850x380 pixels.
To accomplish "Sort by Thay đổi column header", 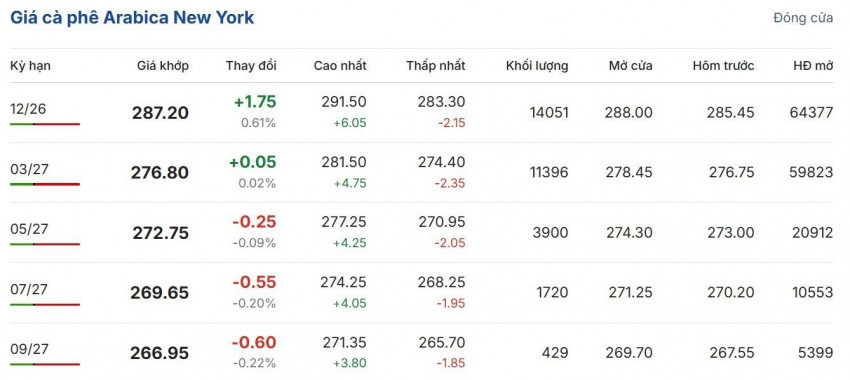I will 251,66.
